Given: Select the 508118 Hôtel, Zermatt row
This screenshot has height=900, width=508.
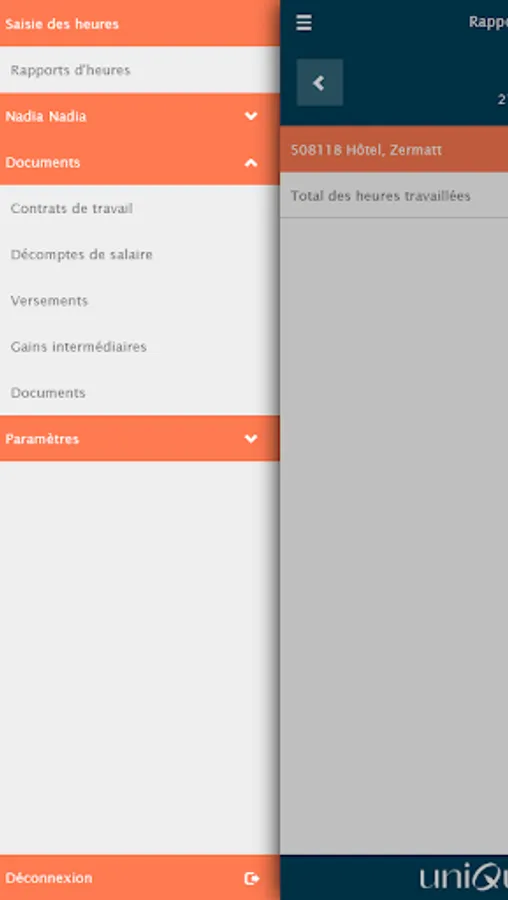Looking at the screenshot, I should tap(394, 150).
